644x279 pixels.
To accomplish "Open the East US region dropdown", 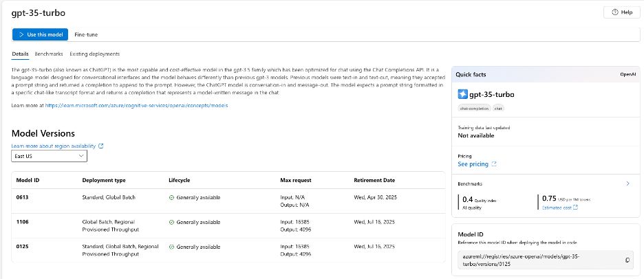I will [50, 156].
